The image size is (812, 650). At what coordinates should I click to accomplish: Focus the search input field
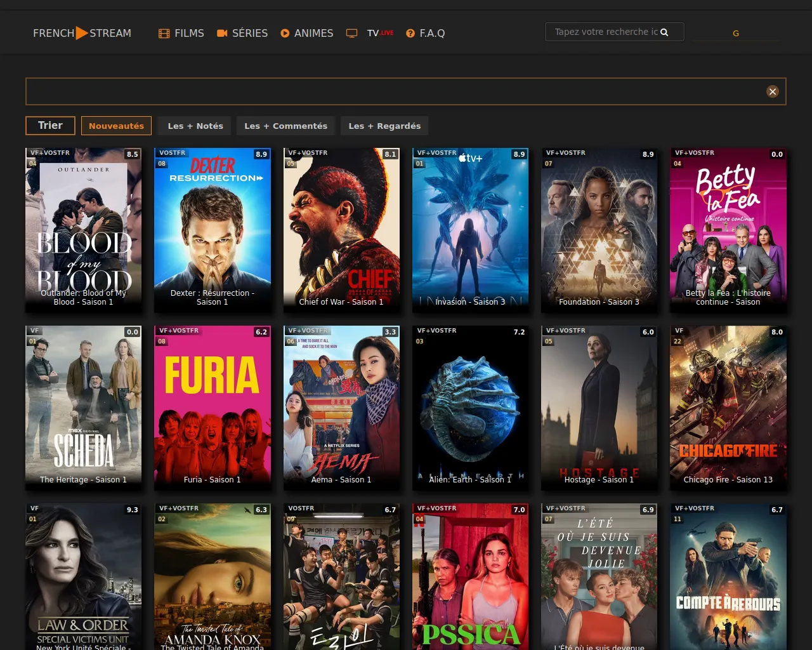click(x=606, y=32)
